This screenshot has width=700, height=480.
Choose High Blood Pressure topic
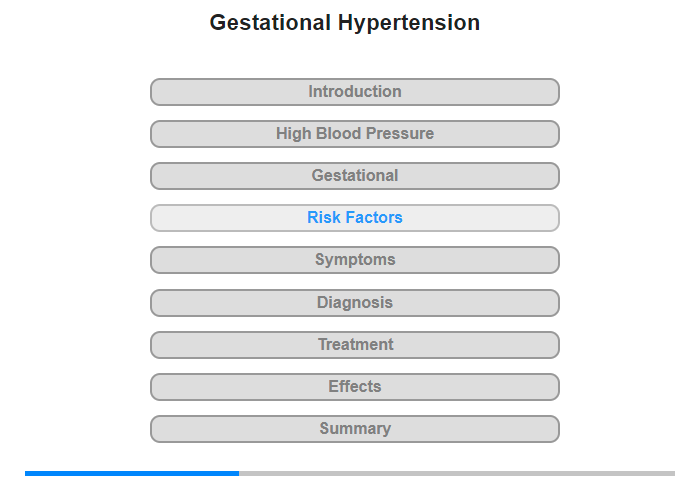(355, 134)
